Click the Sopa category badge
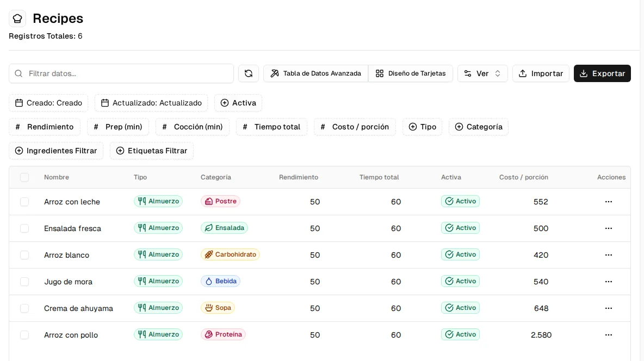Image resolution: width=644 pixels, height=361 pixels. [x=218, y=308]
